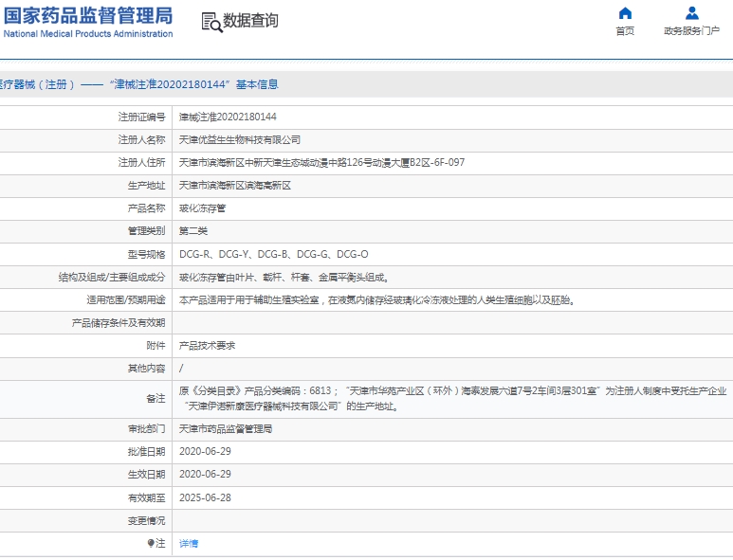Select the 第二类 category value
733x560 pixels.
[x=193, y=230]
